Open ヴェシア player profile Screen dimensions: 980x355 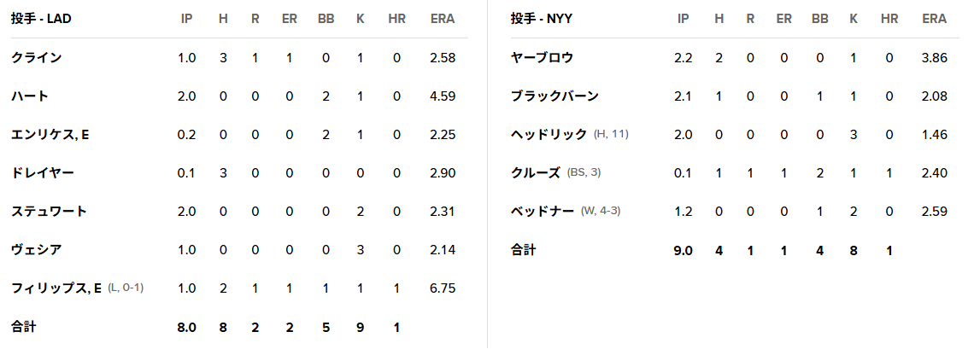point(36,249)
